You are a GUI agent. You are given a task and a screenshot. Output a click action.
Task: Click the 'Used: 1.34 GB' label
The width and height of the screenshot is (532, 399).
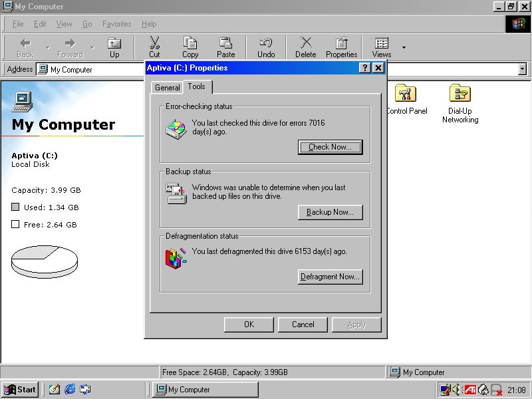tap(51, 207)
